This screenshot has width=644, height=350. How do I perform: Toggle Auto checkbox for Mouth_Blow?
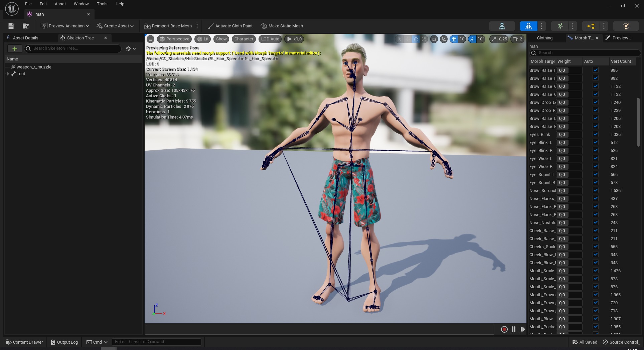click(596, 319)
